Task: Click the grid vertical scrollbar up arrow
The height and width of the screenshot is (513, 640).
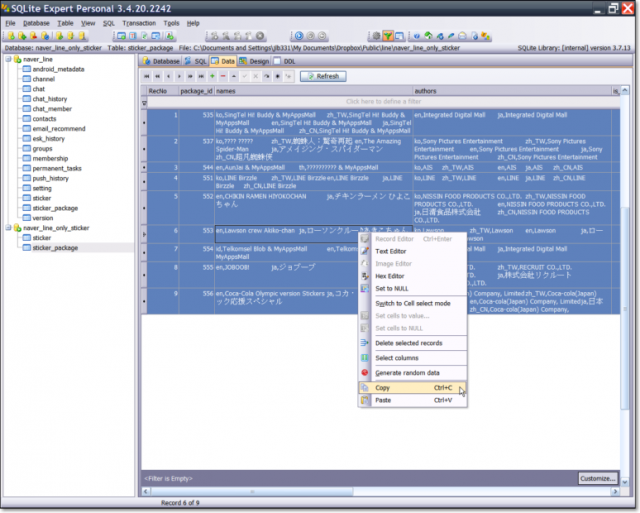Action: [x=625, y=90]
